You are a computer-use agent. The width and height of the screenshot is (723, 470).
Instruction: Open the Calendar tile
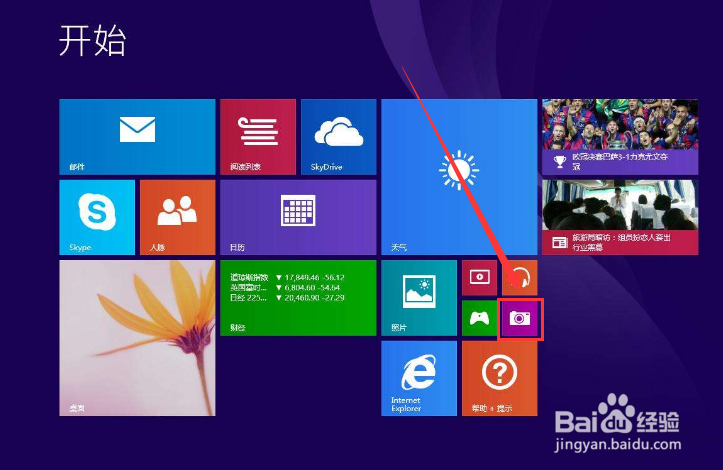click(x=298, y=217)
